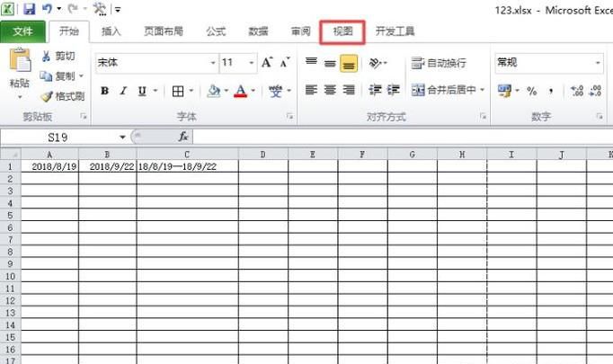613x364 pixels.
Task: Open the 数字 Number dialog launcher
Action: [x=600, y=116]
